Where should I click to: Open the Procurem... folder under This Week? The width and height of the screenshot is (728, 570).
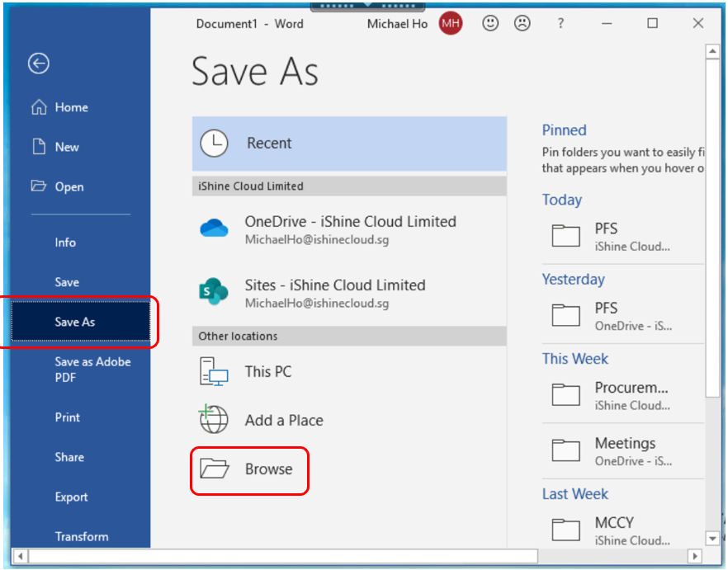[x=623, y=395]
